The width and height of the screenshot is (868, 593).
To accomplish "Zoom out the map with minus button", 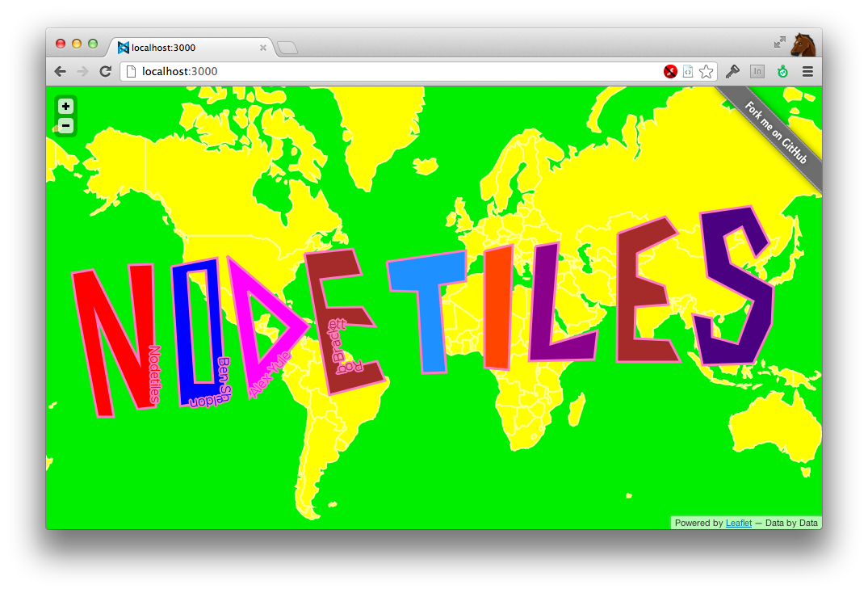I will point(65,126).
